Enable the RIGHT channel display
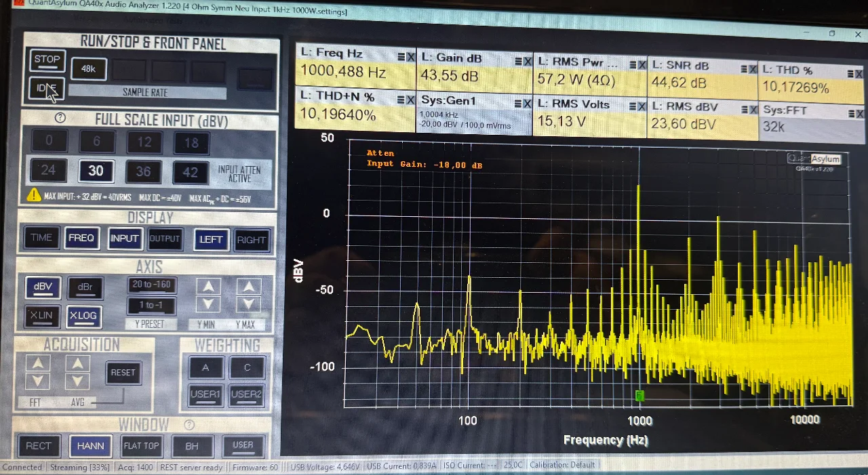This screenshot has width=868, height=475. click(x=251, y=240)
